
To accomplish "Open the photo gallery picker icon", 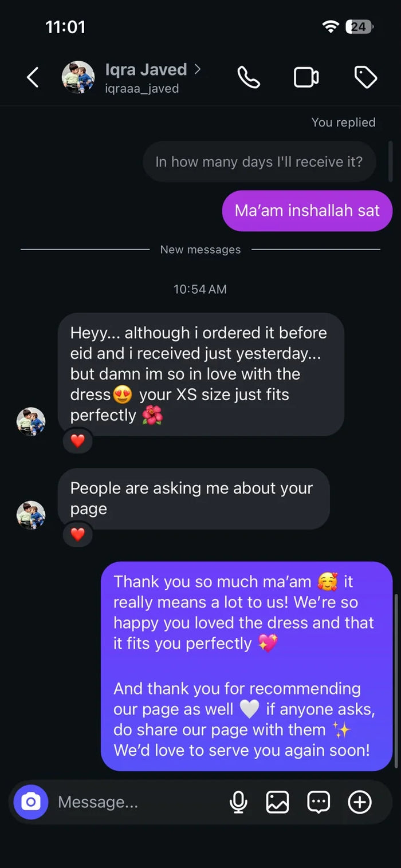I will tap(277, 802).
